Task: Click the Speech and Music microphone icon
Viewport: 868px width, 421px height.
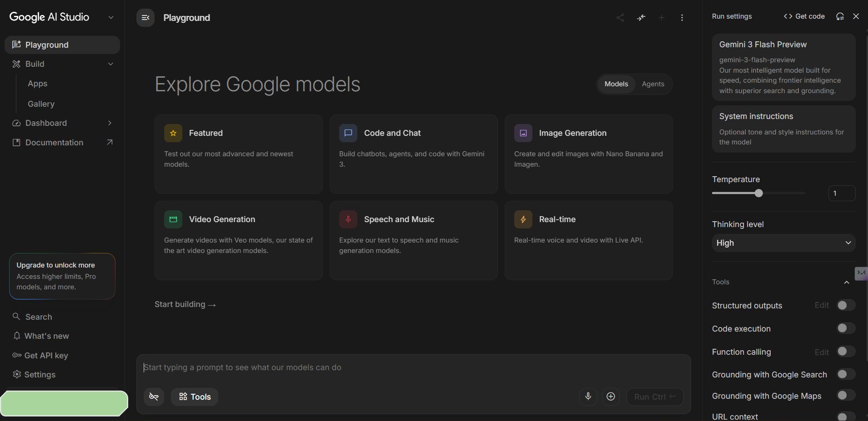Action: pyautogui.click(x=348, y=219)
